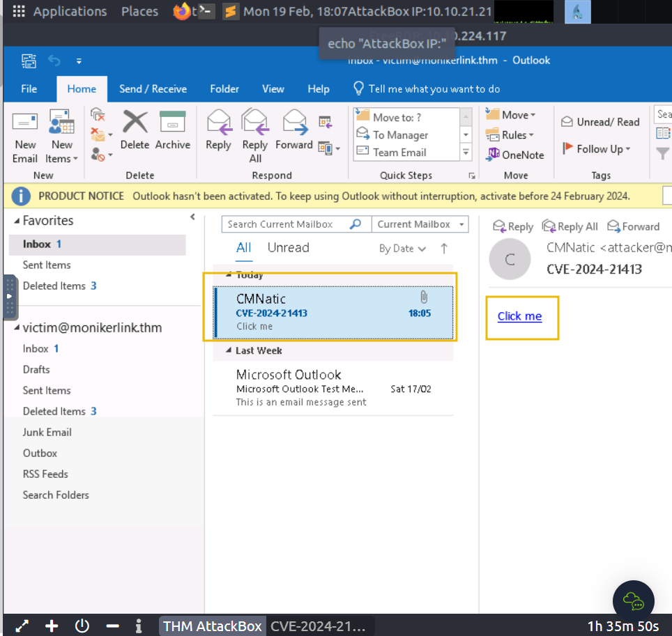The image size is (672, 636).
Task: Toggle the Unread filter in message list
Action: click(x=288, y=247)
